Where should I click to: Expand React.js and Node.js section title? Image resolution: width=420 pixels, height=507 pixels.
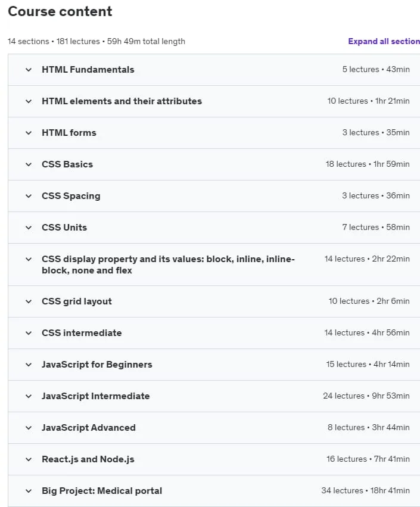[88, 459]
